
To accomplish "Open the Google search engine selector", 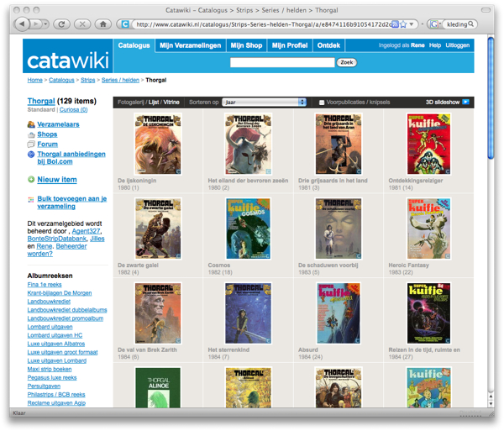I will [434, 24].
